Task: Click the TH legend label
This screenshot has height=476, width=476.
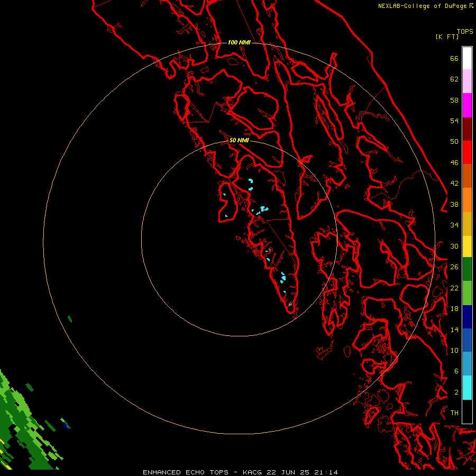Action: (454, 413)
